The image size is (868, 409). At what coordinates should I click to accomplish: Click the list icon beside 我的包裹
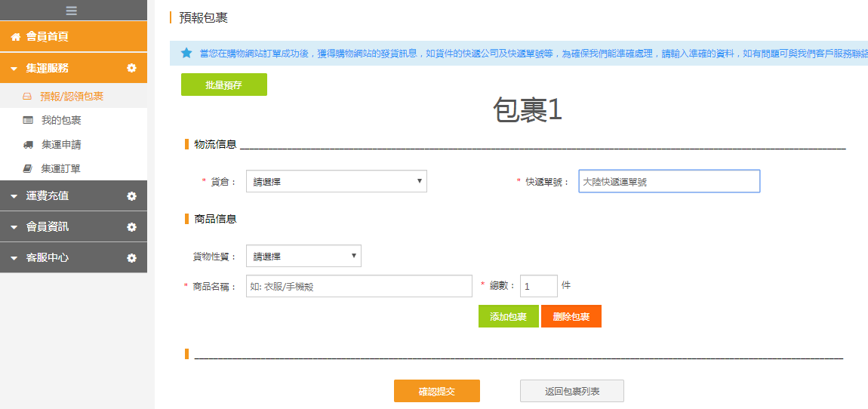(28, 120)
